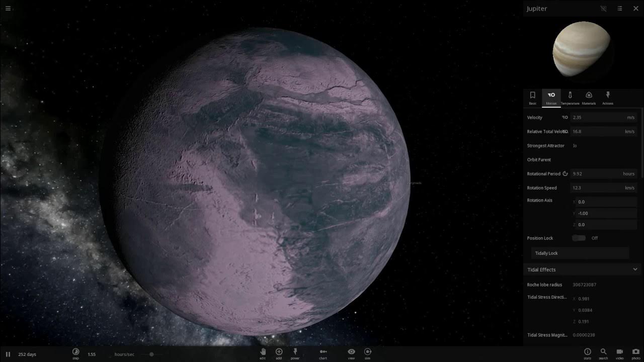Click the Jupiter panel title
644x362 pixels.
pos(537,9)
